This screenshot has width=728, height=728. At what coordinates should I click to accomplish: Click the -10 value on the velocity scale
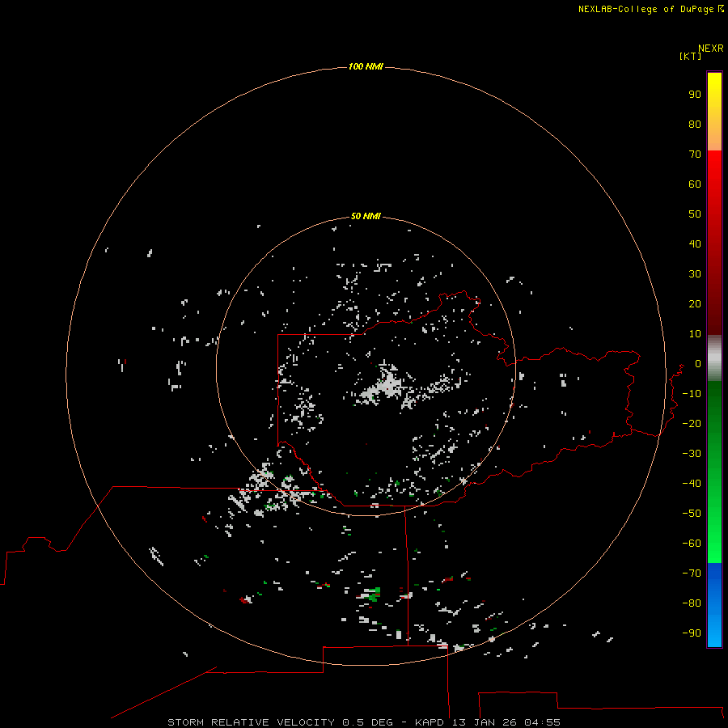click(x=692, y=394)
